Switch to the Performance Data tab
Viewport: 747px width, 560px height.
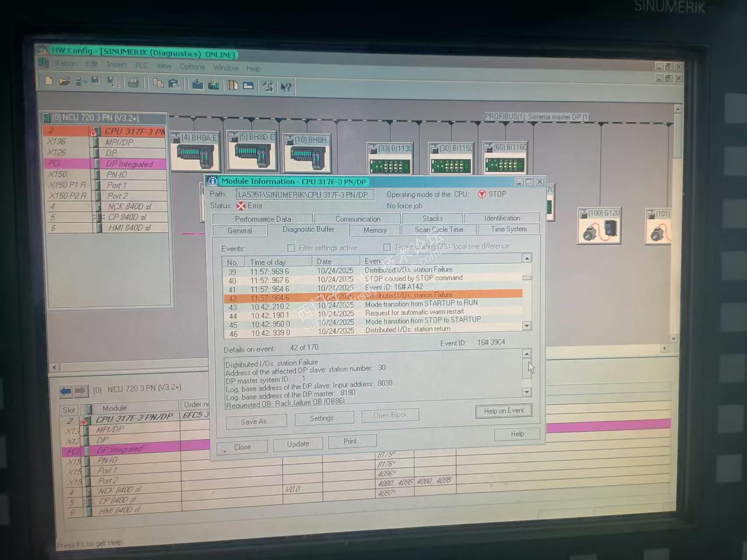(x=263, y=219)
